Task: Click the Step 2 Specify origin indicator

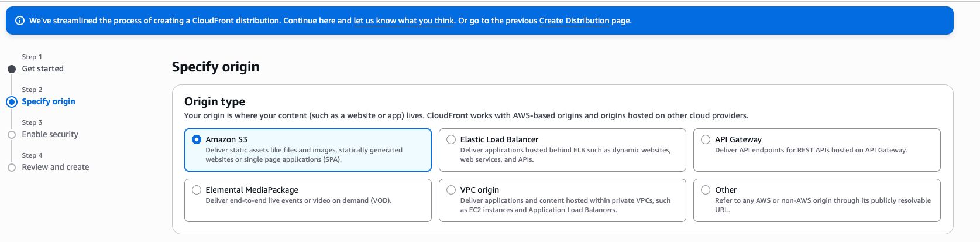Action: 12,102
